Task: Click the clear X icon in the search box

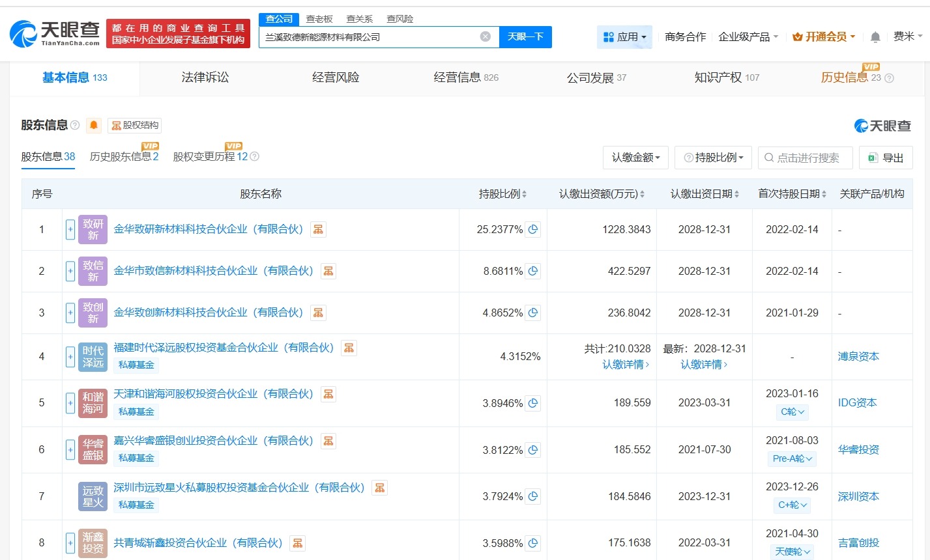Action: point(485,37)
